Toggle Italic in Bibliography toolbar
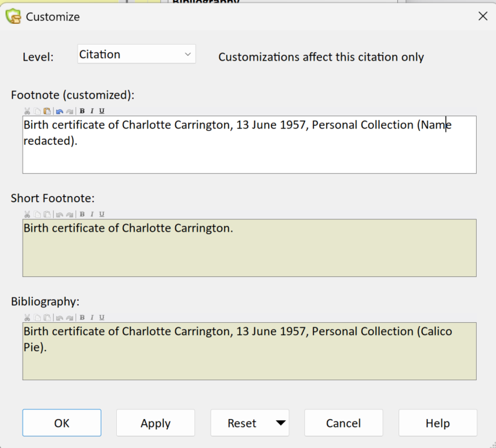The height and width of the screenshot is (448, 496). pos(92,318)
